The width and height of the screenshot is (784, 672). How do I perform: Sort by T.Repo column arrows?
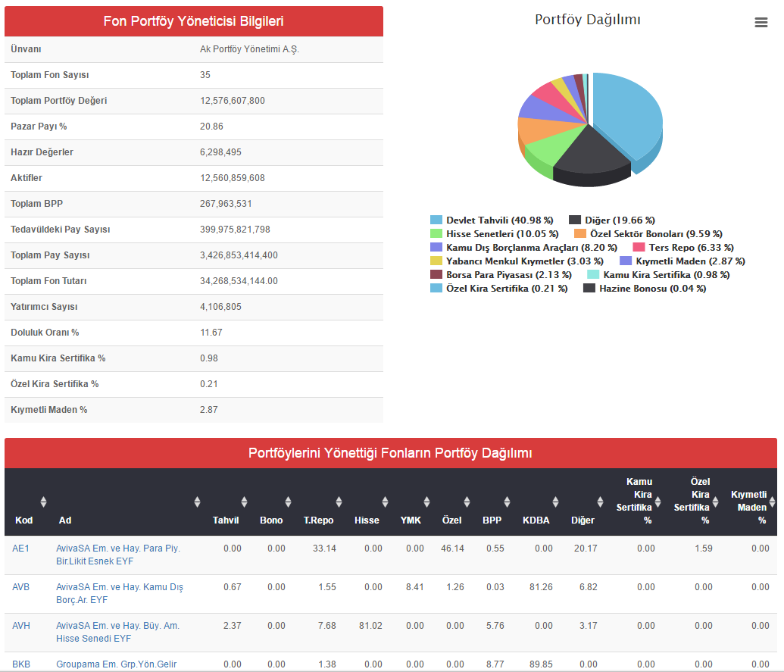pos(339,502)
